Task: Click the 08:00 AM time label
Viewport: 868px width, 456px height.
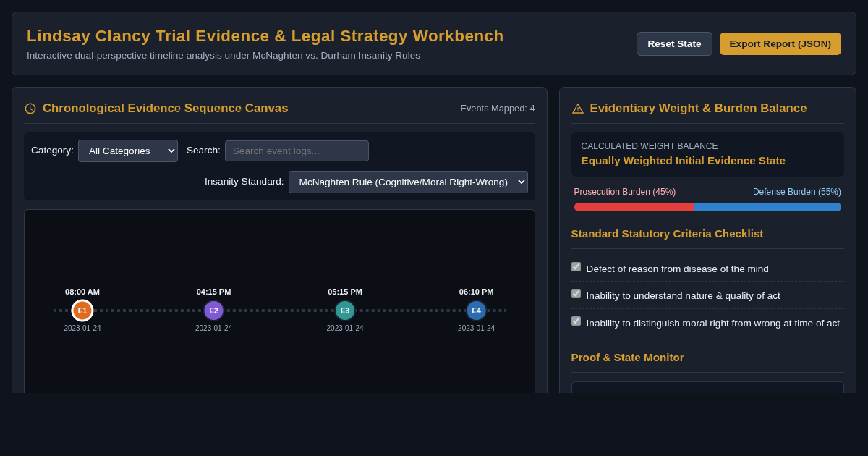Action: click(82, 292)
